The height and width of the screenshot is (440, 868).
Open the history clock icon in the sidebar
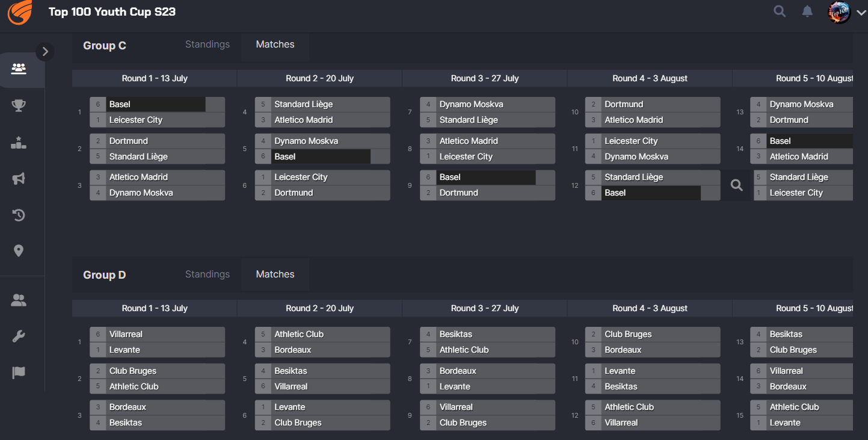19,215
